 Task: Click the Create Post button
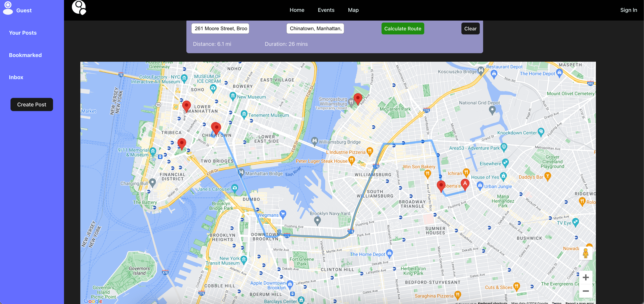point(32,104)
